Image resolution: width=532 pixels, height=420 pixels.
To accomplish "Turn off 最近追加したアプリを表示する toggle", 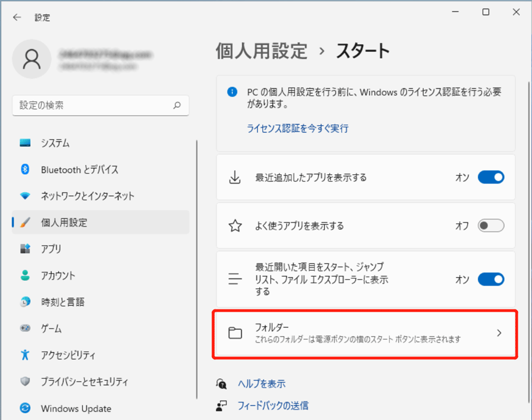I will (491, 177).
